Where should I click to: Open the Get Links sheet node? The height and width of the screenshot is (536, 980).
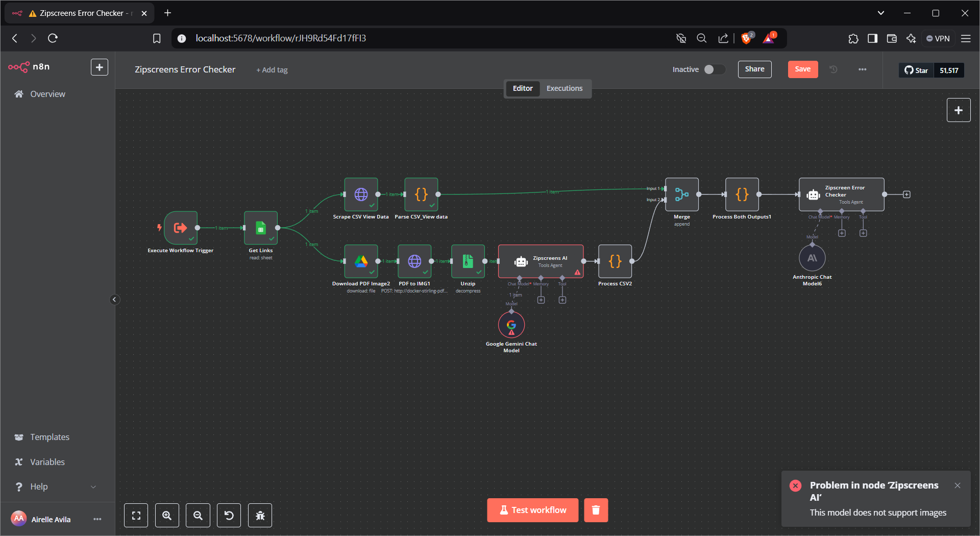pos(261,228)
